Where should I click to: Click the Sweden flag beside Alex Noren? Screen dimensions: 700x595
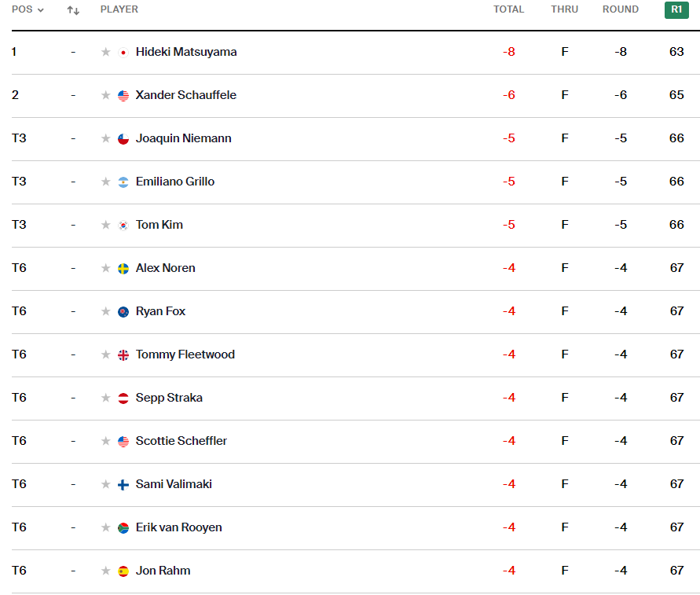coord(123,269)
